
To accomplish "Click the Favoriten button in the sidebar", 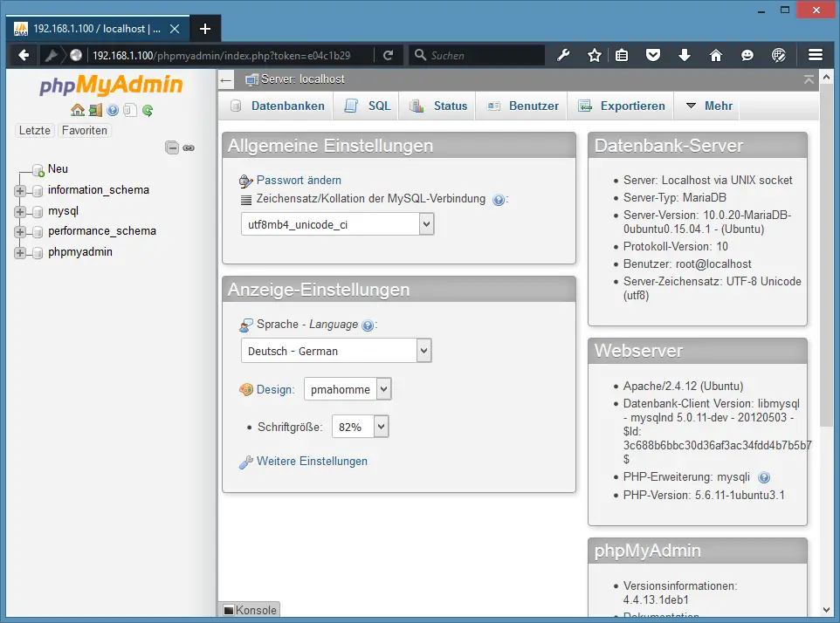I will pos(85,130).
